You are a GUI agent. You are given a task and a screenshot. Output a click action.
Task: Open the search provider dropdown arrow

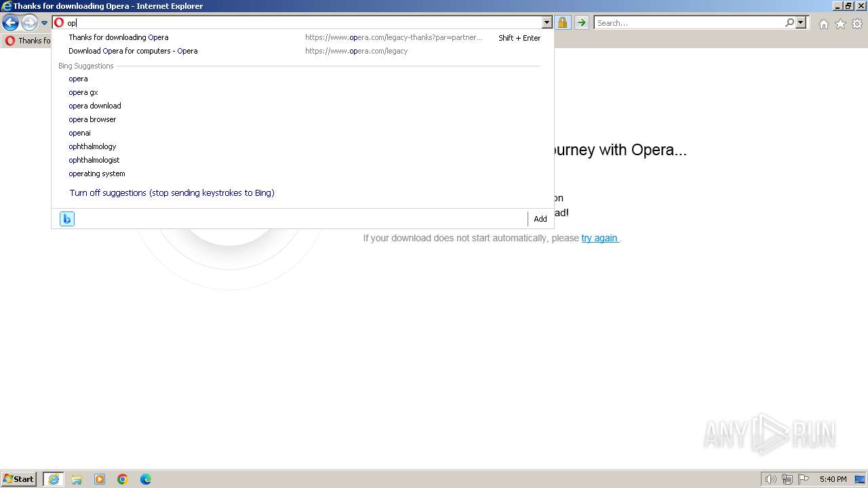(x=801, y=23)
